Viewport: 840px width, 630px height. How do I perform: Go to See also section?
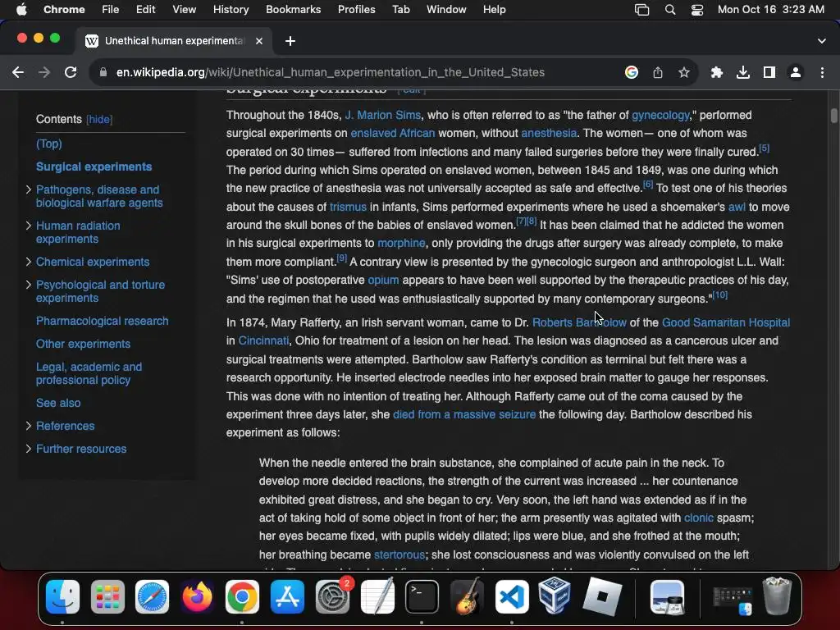click(58, 403)
